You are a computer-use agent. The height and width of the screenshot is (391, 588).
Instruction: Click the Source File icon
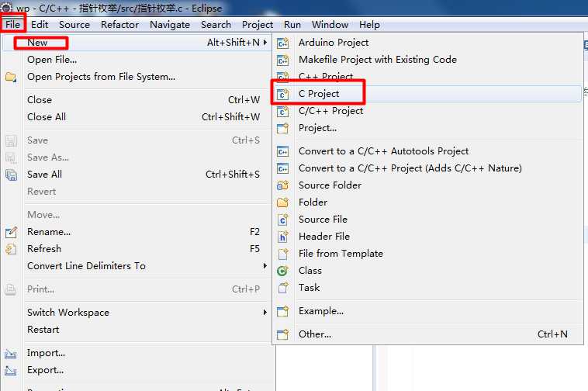pyautogui.click(x=282, y=220)
